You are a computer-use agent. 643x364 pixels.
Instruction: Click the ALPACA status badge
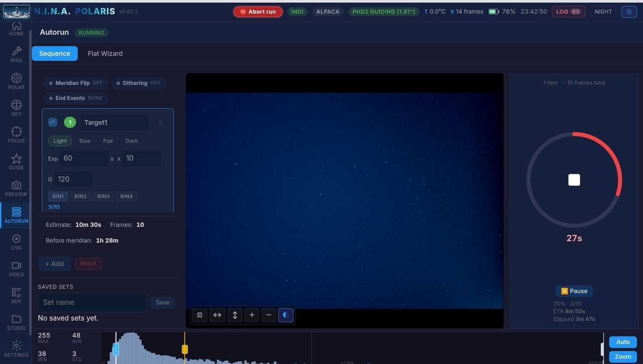pos(328,12)
